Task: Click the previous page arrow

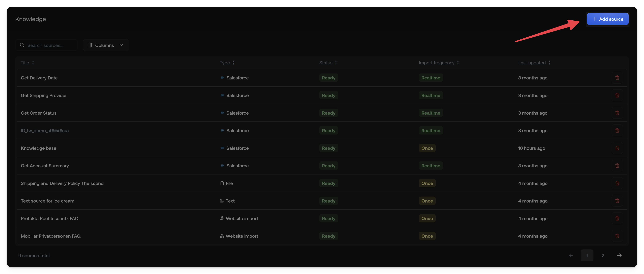Action: [x=571, y=255]
